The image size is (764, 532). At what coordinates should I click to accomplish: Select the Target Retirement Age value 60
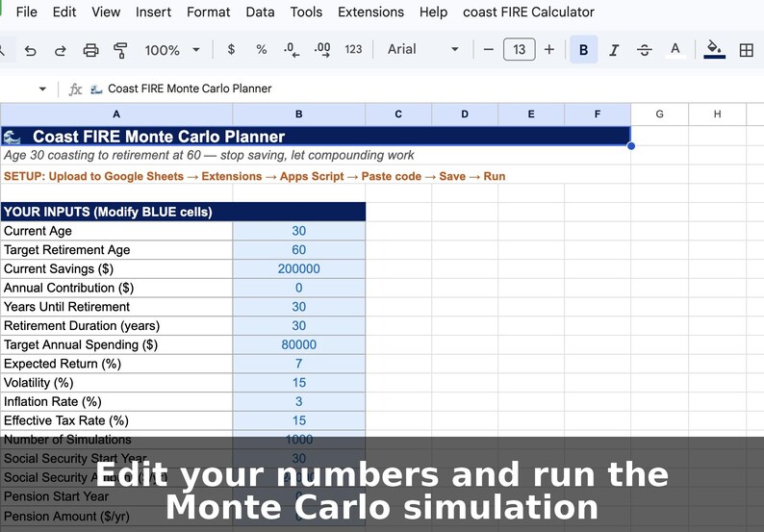(x=298, y=250)
